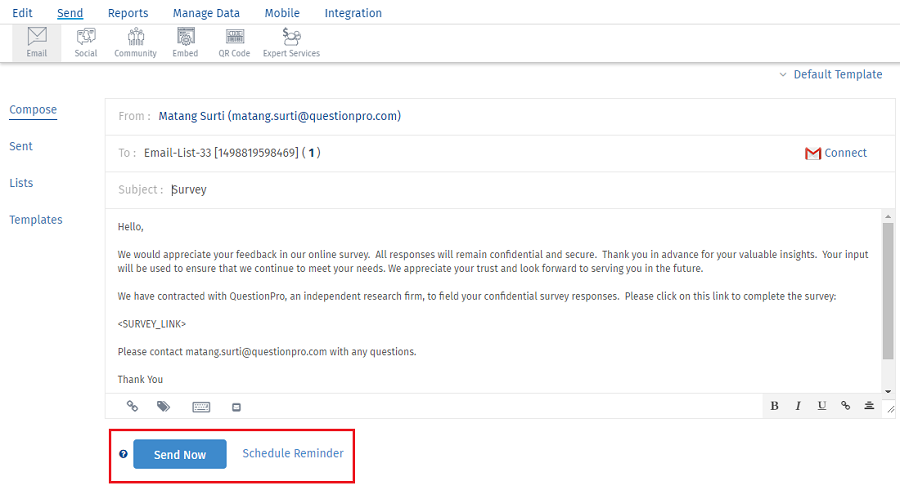This screenshot has height=490, width=900.
Task: Open the Edit menu
Action: (22, 13)
